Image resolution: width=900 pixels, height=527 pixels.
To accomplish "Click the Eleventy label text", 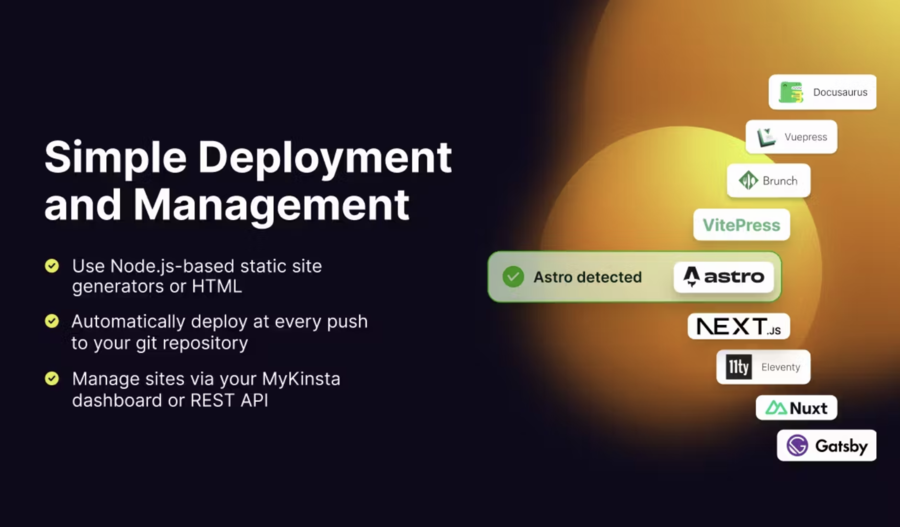I will tap(780, 367).
